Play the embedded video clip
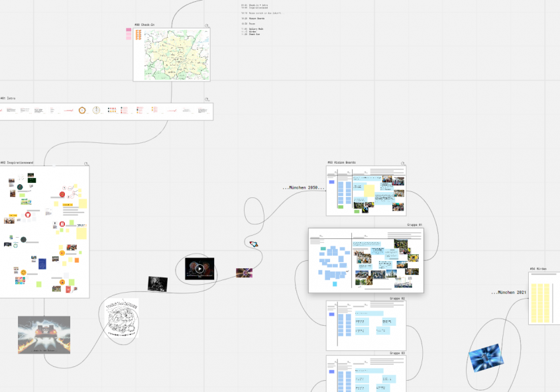This screenshot has height=392, width=560. 198,269
